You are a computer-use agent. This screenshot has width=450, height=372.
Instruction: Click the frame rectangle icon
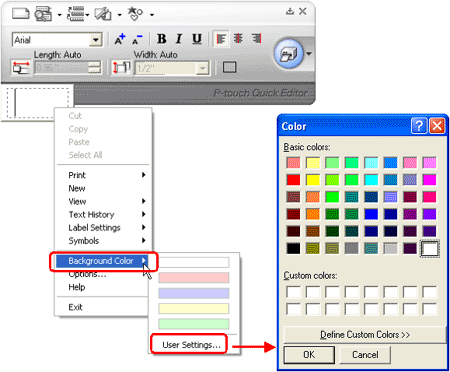tap(230, 67)
